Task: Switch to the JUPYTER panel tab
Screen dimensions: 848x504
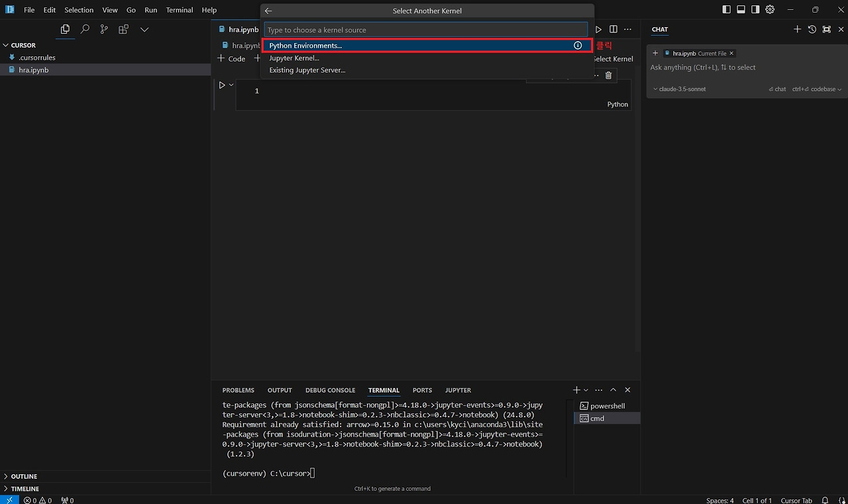Action: [x=458, y=390]
